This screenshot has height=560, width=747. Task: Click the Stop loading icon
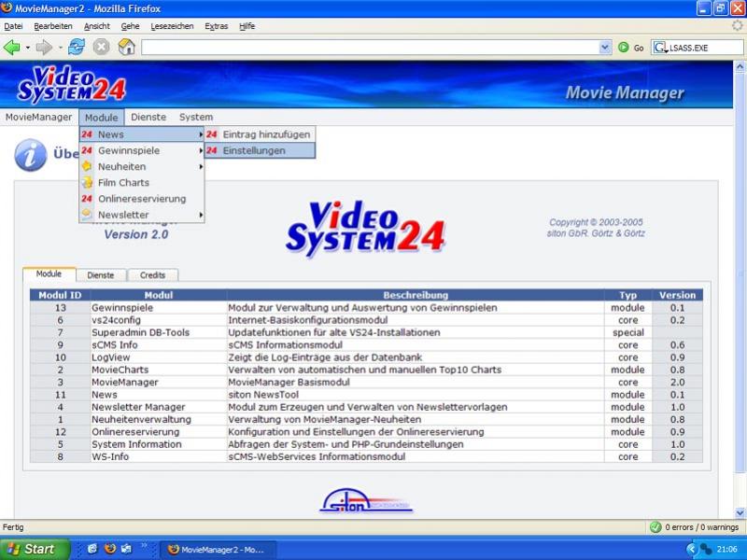101,48
